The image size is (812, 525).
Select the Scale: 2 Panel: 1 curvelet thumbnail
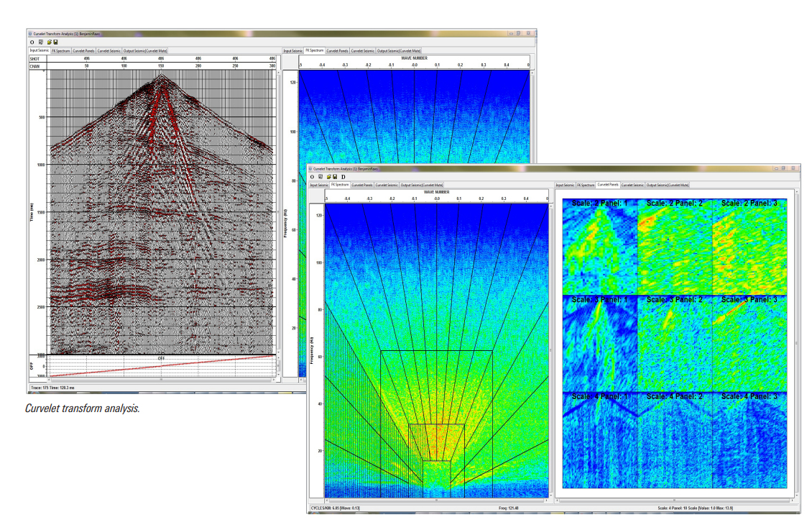[x=599, y=246]
